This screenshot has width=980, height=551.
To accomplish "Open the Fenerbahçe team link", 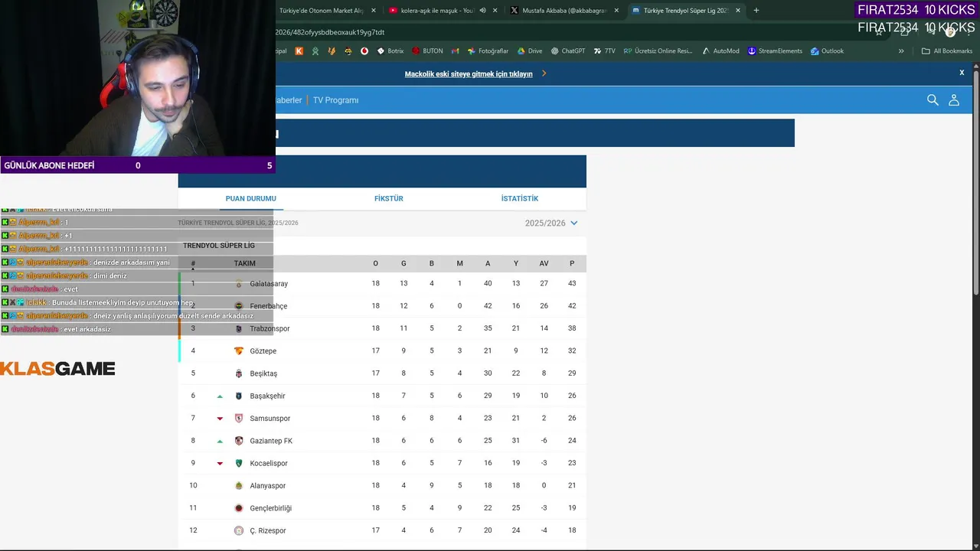I will point(269,306).
